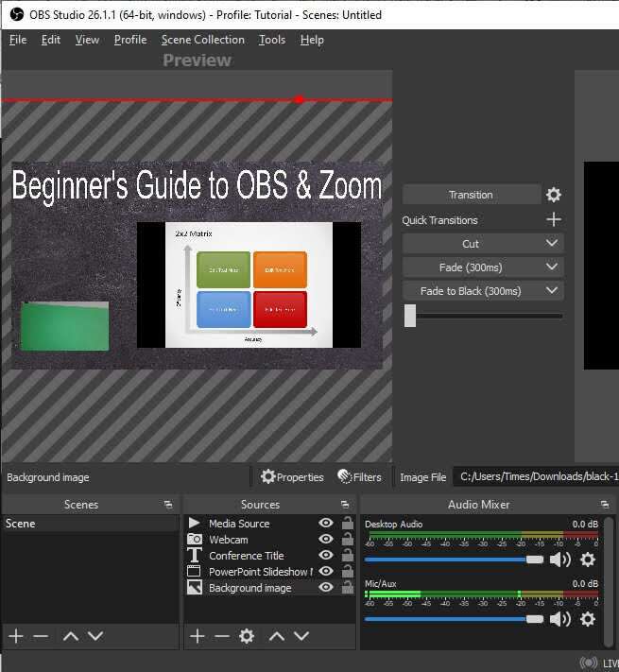Open Filters for Background image
The height and width of the screenshot is (672, 619).
coord(360,477)
